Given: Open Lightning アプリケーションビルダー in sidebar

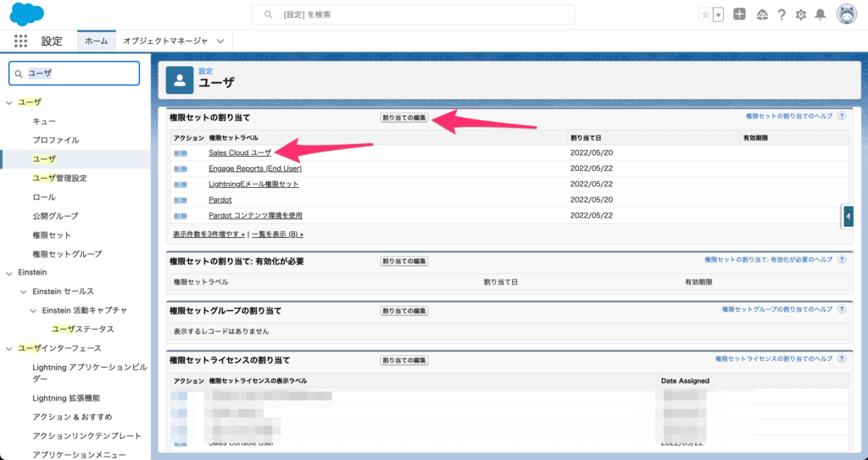Looking at the screenshot, I should click(90, 373).
